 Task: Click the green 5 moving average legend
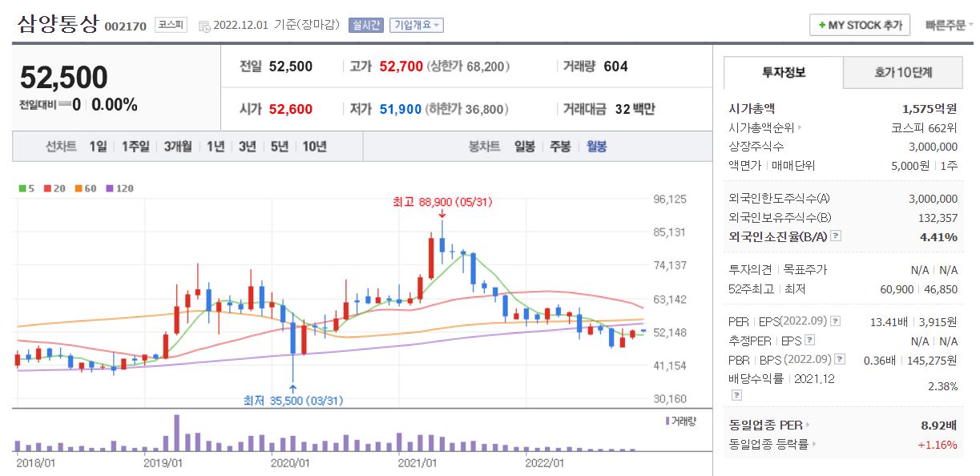[26, 188]
